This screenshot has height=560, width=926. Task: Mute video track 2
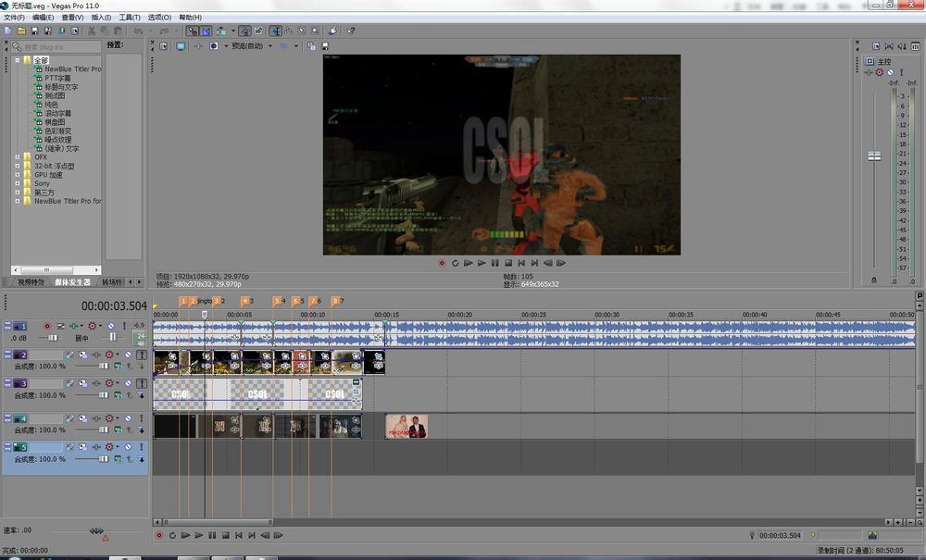128,355
